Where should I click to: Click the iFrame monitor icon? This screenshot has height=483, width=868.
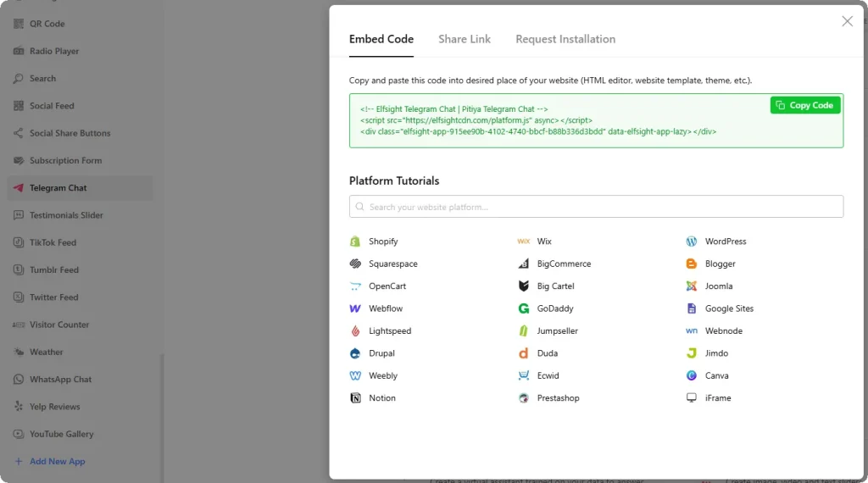point(692,397)
